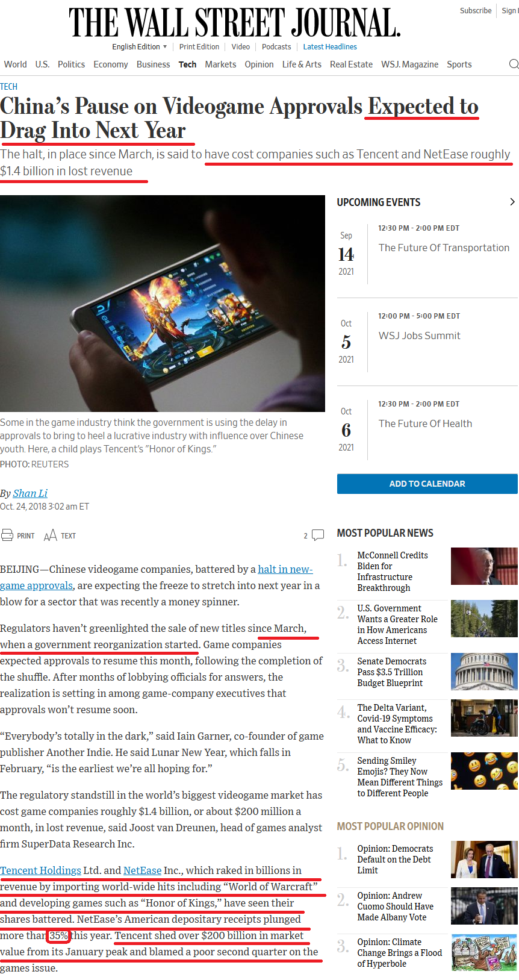This screenshot has width=519, height=980.
Task: Open the World section
Action: tap(15, 64)
